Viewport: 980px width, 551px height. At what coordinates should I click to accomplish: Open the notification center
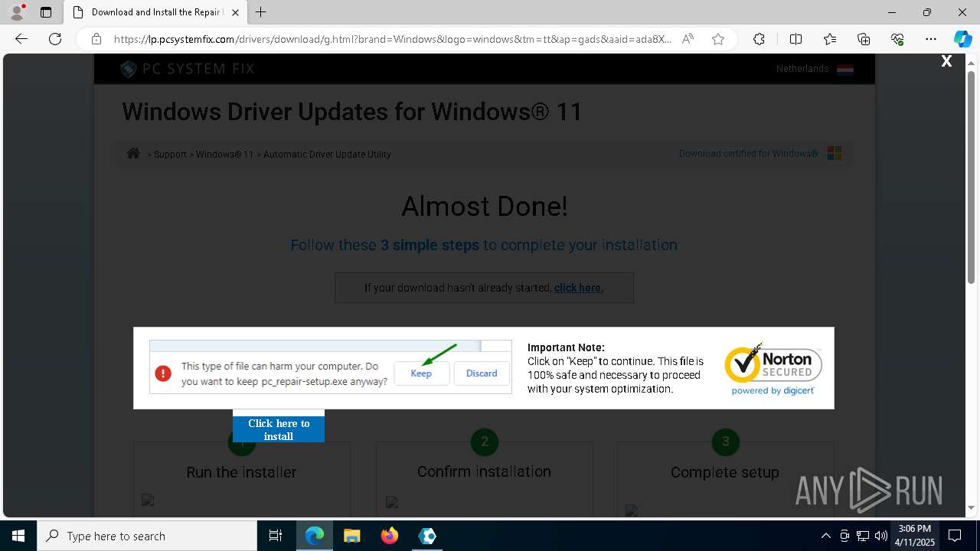click(955, 536)
